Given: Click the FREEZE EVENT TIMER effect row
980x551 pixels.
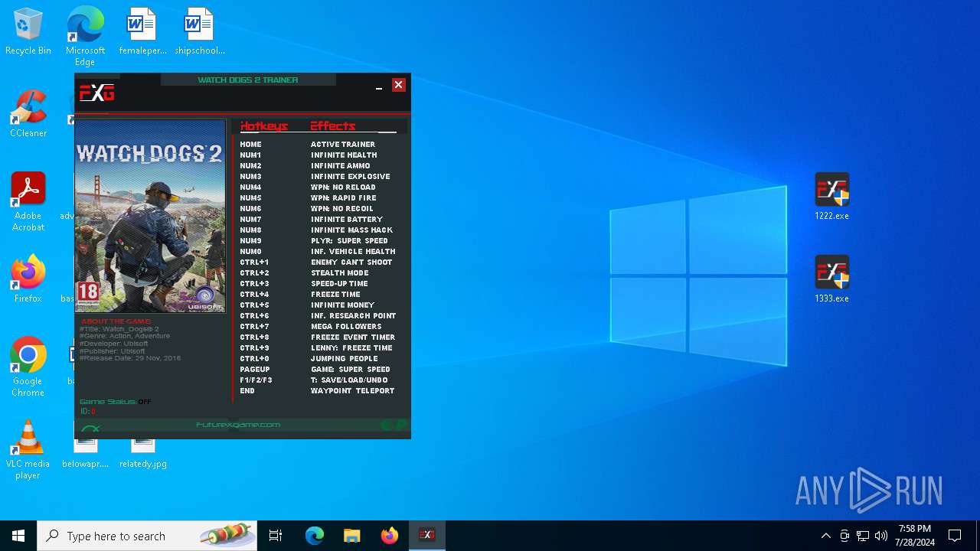Looking at the screenshot, I should (353, 337).
